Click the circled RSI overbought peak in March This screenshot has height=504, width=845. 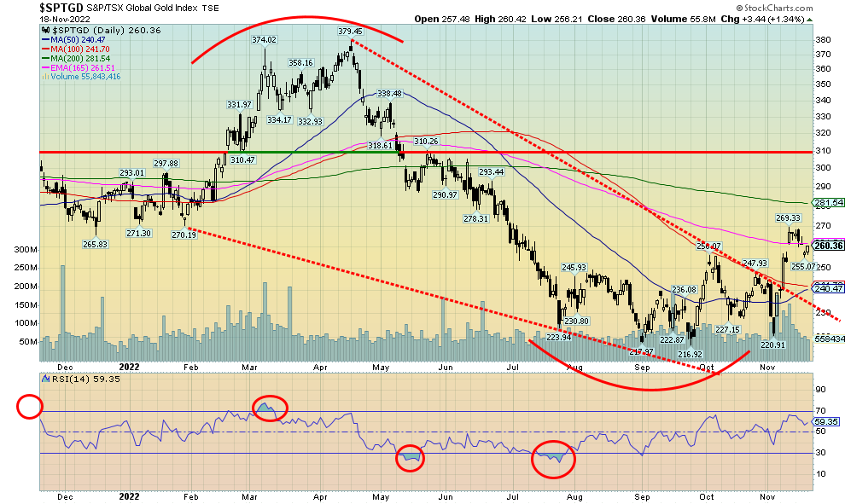point(269,408)
